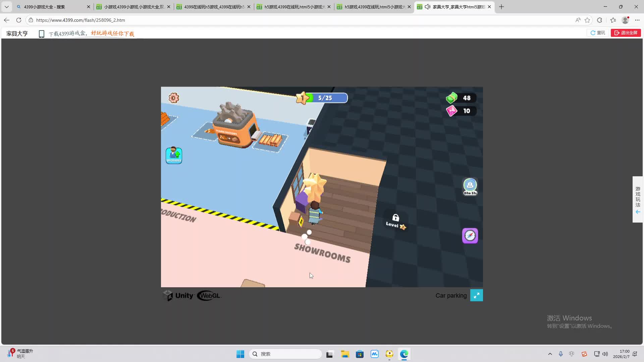Mute the tab audio speaker icon

[x=427, y=7]
